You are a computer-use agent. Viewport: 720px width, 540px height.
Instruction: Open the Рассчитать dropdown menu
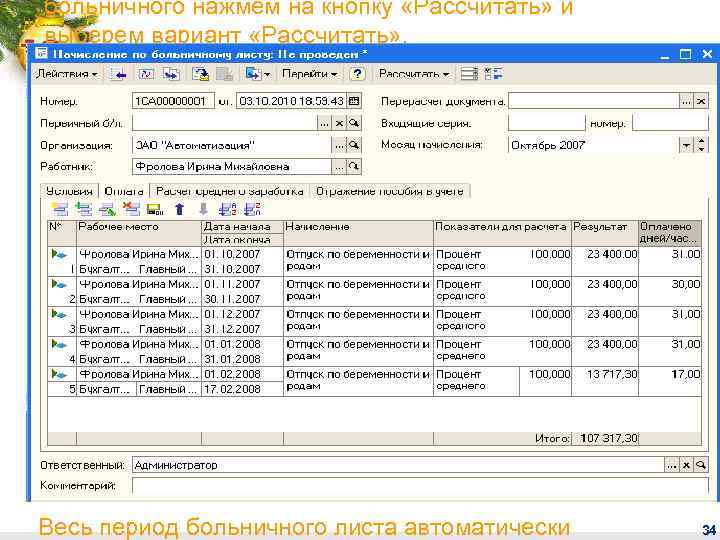413,73
